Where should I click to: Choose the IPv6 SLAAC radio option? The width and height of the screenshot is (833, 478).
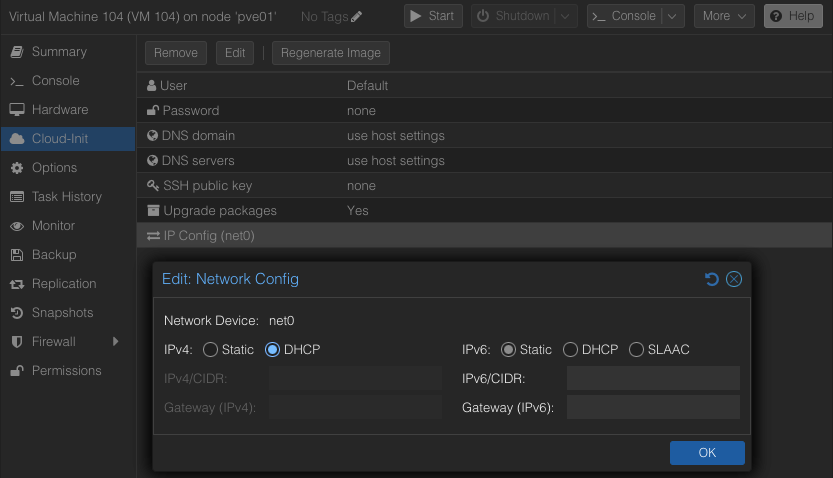tap(637, 350)
